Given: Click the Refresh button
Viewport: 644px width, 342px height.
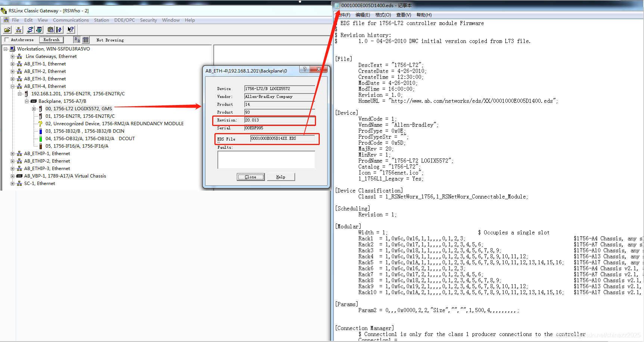Looking at the screenshot, I should (x=52, y=40).
